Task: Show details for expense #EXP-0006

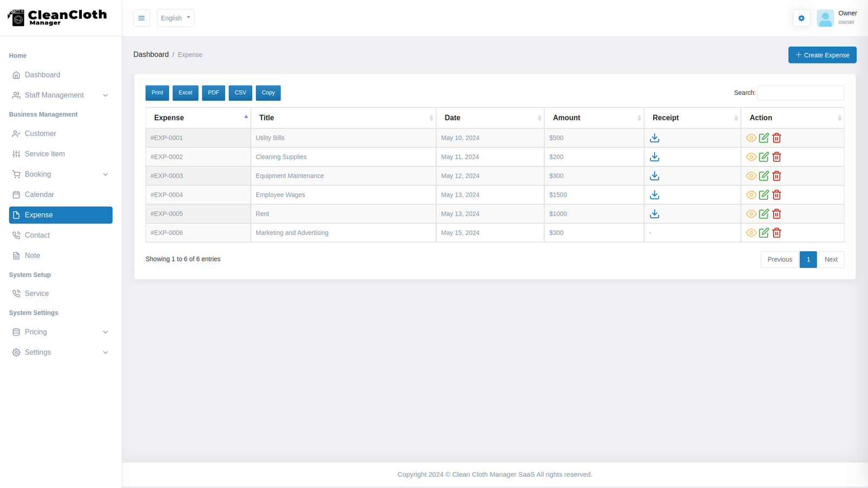Action: click(751, 233)
